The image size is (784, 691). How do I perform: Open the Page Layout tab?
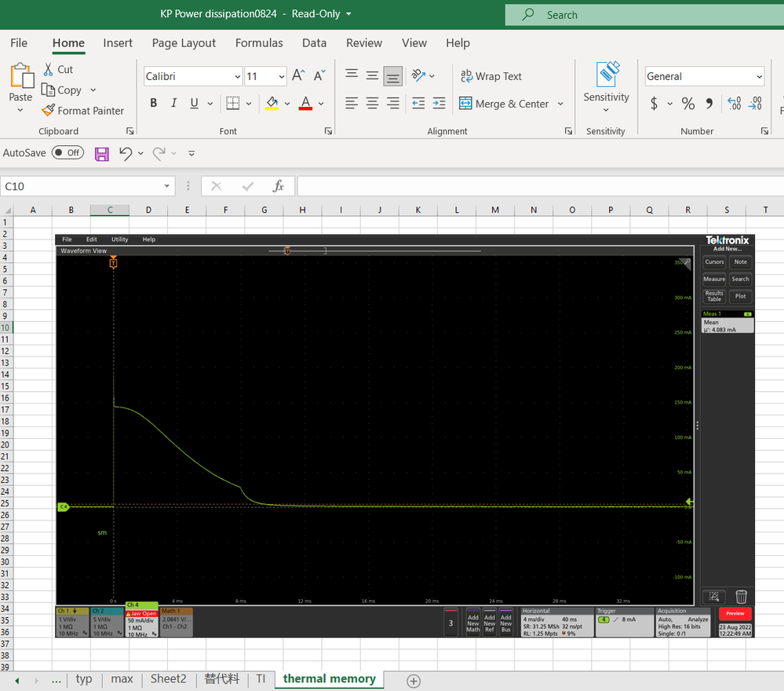[x=184, y=43]
